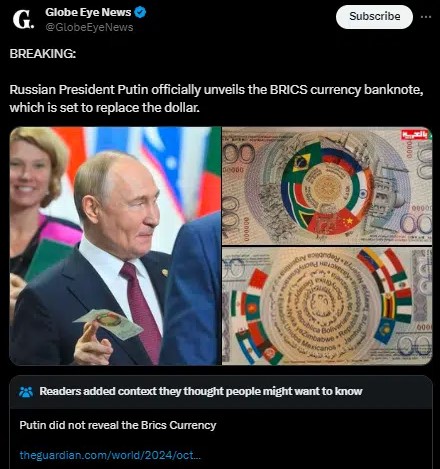Click the Brazil flag on the banknote

pyautogui.click(x=302, y=160)
